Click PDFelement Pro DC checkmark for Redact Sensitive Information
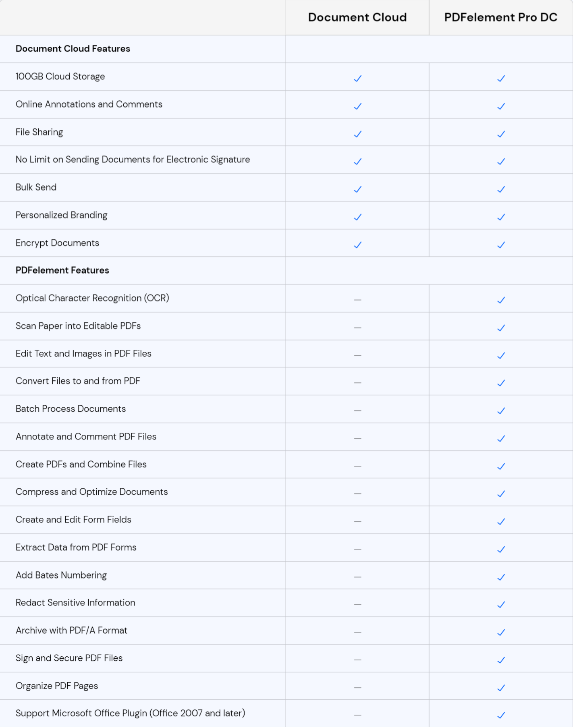Screen dimensions: 573x728 [x=501, y=605]
